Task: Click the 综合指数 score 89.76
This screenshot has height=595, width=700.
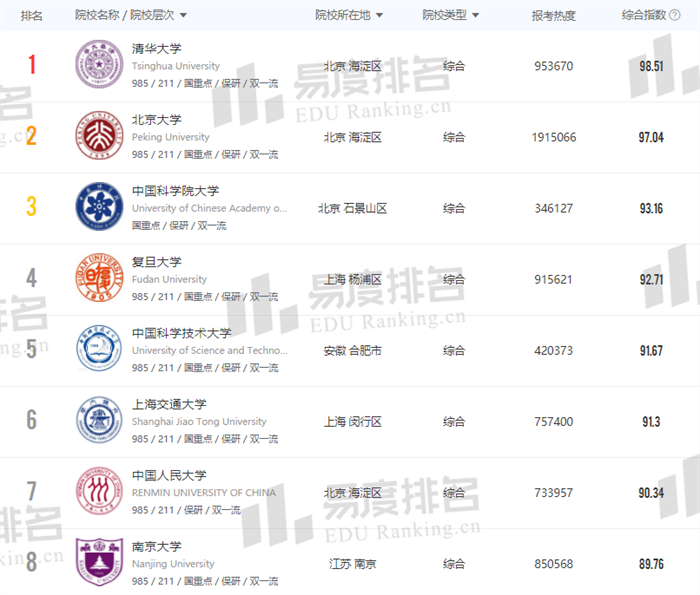Action: tap(651, 564)
